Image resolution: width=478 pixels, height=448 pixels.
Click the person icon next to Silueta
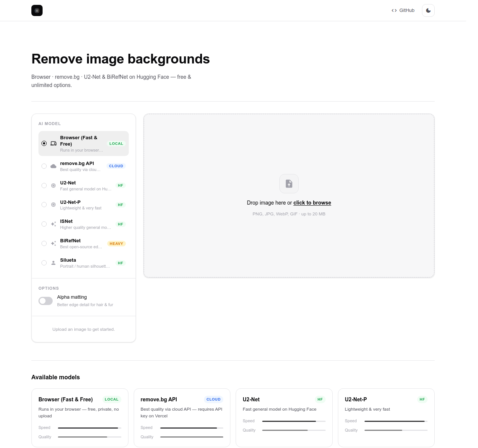pyautogui.click(x=53, y=263)
